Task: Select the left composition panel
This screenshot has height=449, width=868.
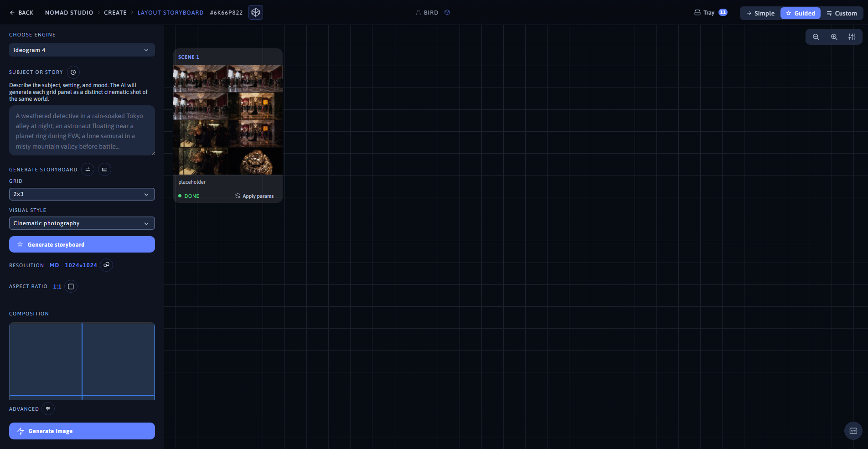Action: tap(46, 359)
